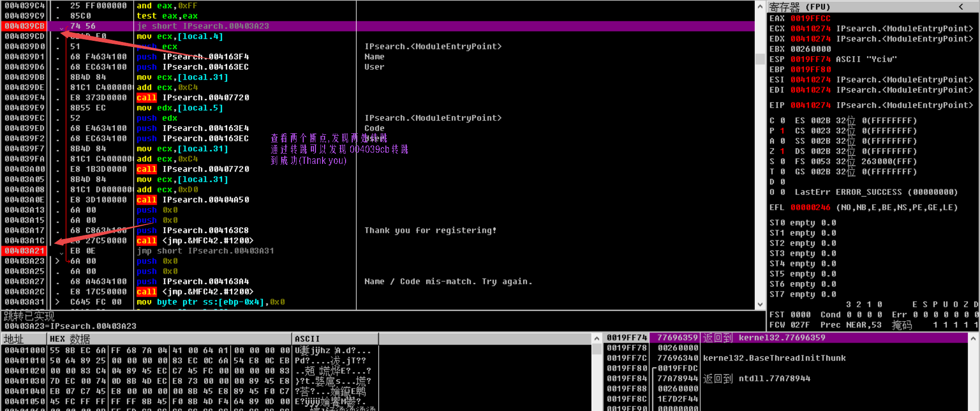Click the left arrow in registers header

(x=961, y=7)
